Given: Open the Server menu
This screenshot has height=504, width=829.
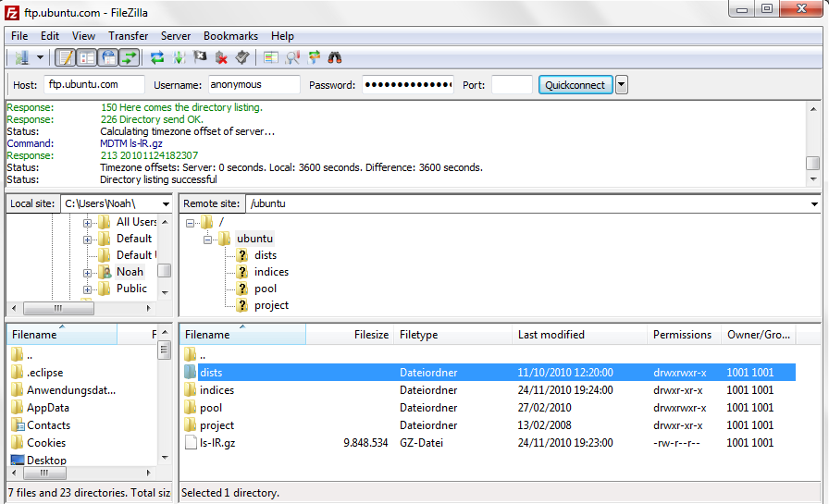Looking at the screenshot, I should [x=176, y=36].
